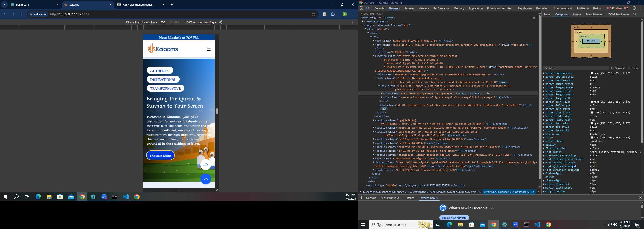Viewport: 644px width, 229px height.
Task: Click the blue scroll-to-top arrow button
Action: 205,179
